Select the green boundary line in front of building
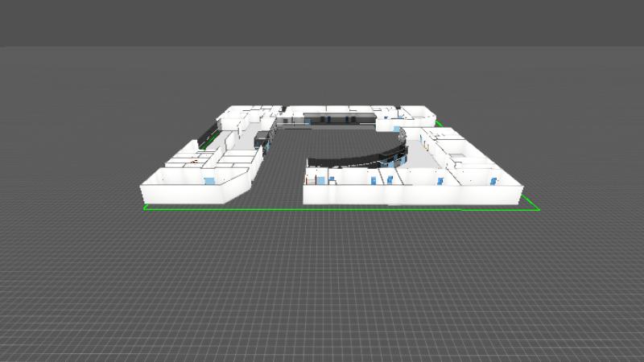The image size is (644, 362). tap(338, 209)
